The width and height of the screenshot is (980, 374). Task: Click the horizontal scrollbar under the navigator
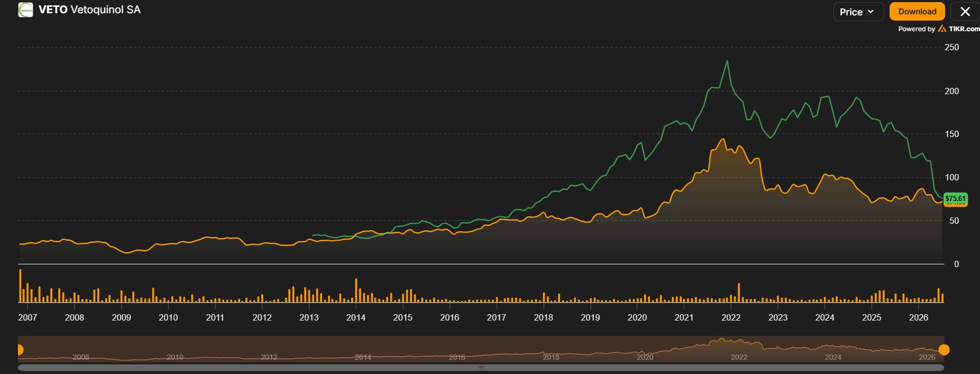coord(481,367)
